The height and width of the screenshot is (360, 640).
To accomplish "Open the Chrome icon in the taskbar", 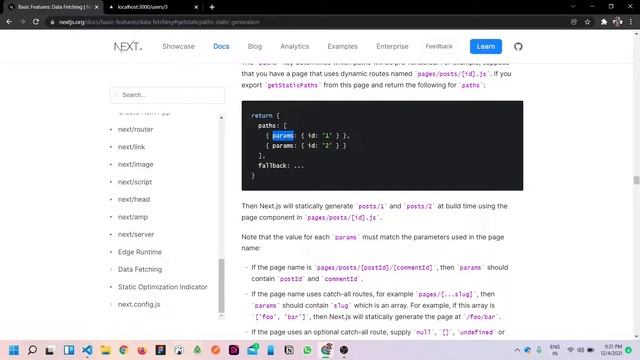I will coord(123,350).
